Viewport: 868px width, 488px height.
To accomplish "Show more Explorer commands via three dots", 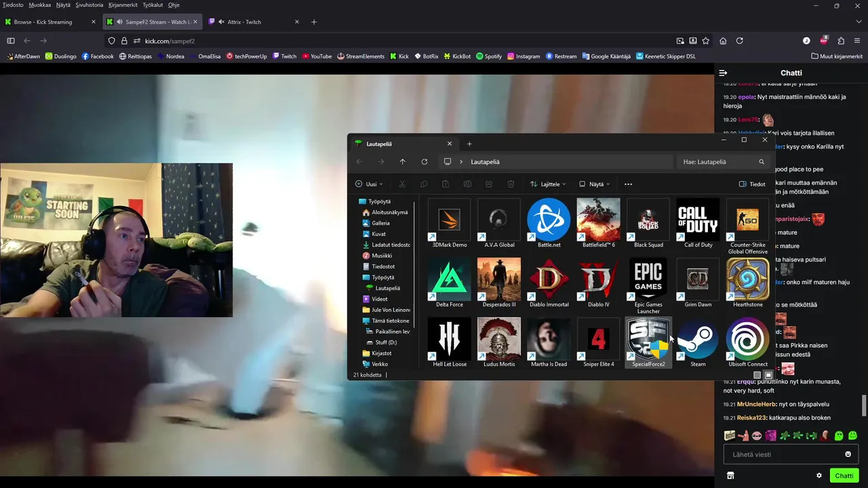I will pyautogui.click(x=628, y=184).
